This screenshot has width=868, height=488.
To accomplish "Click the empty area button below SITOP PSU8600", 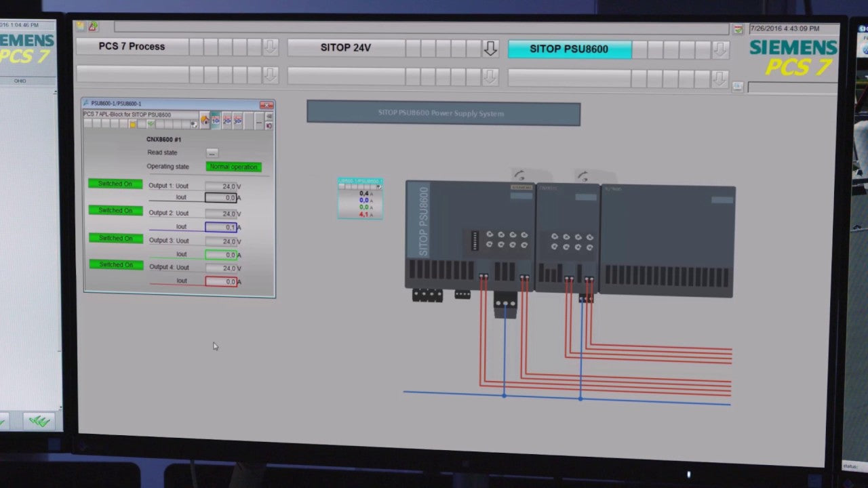I will 570,78.
